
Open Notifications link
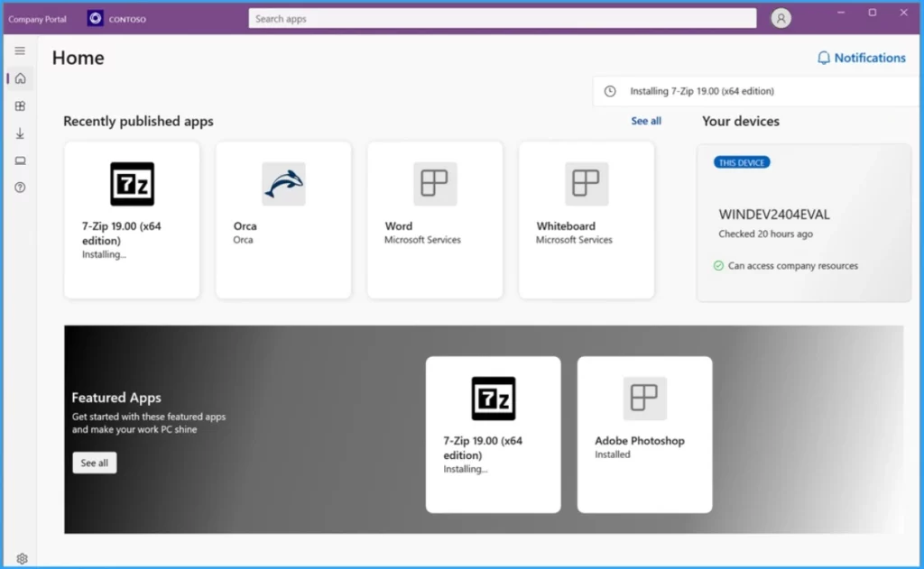coord(870,58)
